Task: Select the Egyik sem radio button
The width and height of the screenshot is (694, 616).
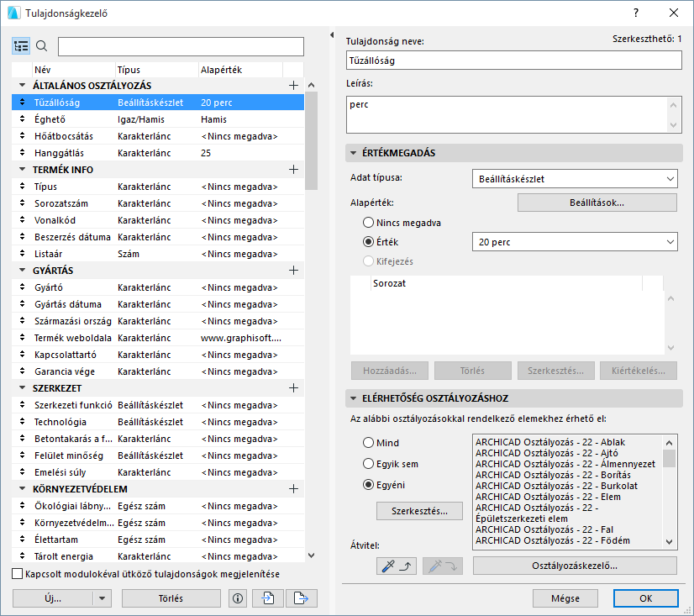Action: pyautogui.click(x=368, y=464)
